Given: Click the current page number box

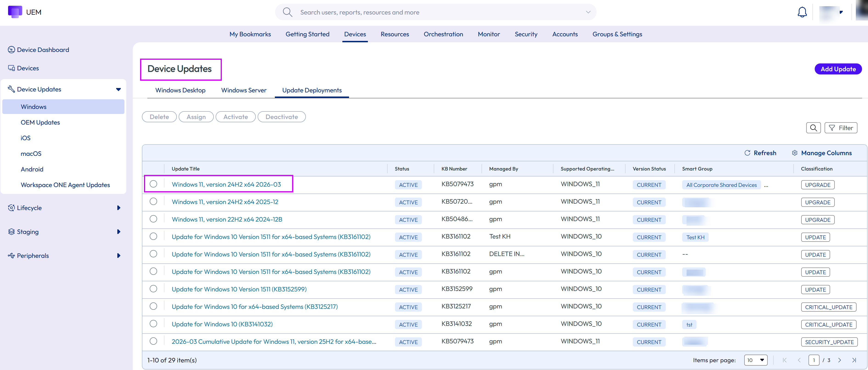Looking at the screenshot, I should [x=813, y=360].
